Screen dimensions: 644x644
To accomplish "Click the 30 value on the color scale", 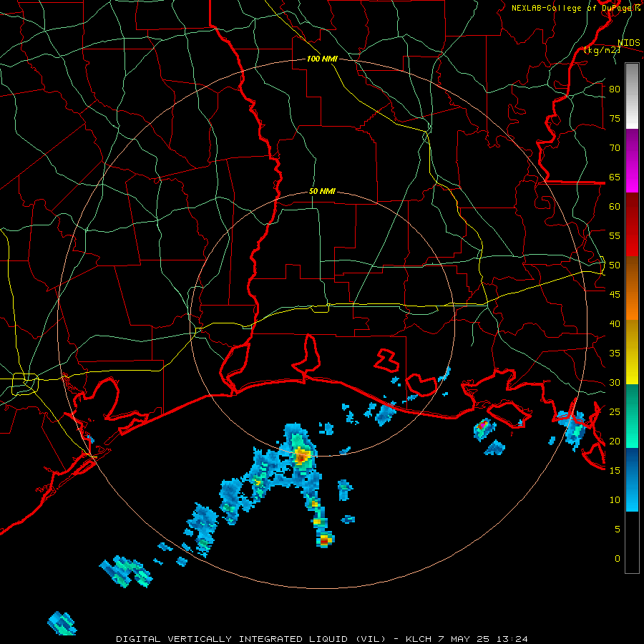I will point(615,382).
